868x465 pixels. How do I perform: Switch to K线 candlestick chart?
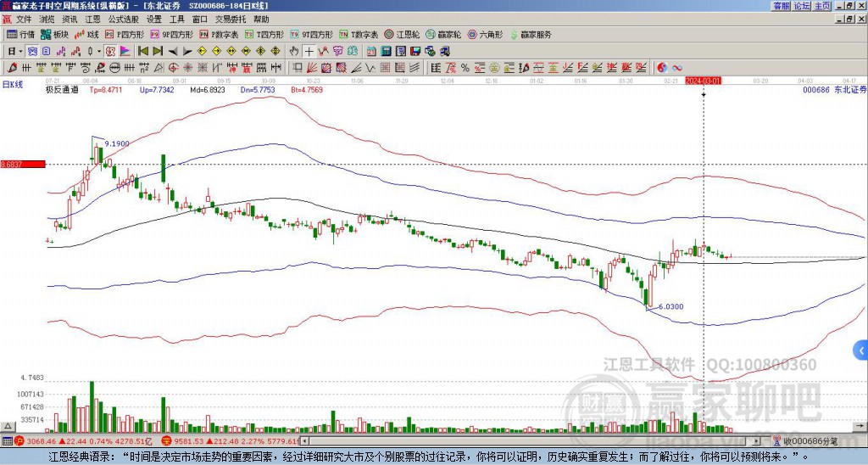coord(86,34)
